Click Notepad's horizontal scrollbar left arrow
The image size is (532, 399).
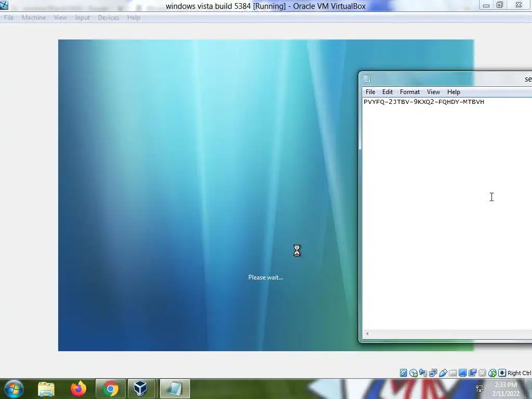[367, 334]
